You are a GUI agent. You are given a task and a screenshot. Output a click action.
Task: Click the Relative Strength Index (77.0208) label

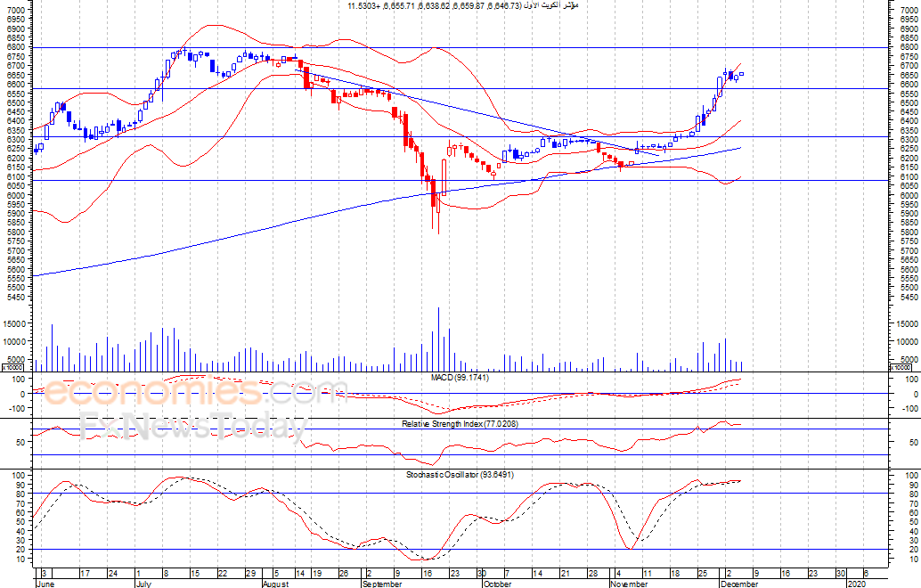(460, 423)
